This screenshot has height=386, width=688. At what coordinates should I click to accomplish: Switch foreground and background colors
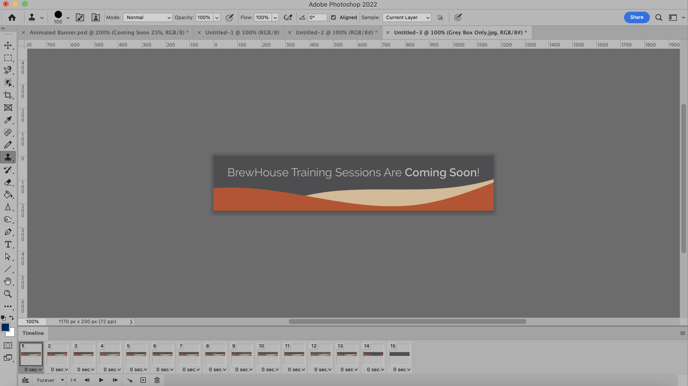11,318
